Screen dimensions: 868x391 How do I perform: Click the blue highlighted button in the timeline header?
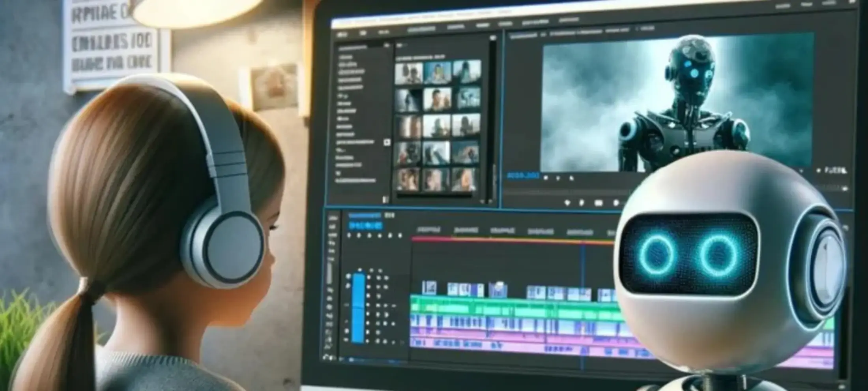366,226
